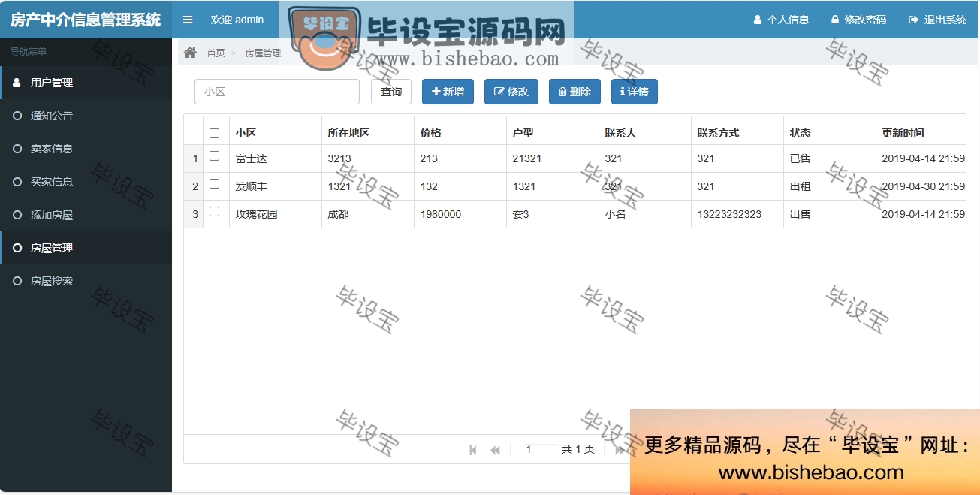Click the 新增 add button
Screen dimensions: 980x495
pyautogui.click(x=448, y=92)
